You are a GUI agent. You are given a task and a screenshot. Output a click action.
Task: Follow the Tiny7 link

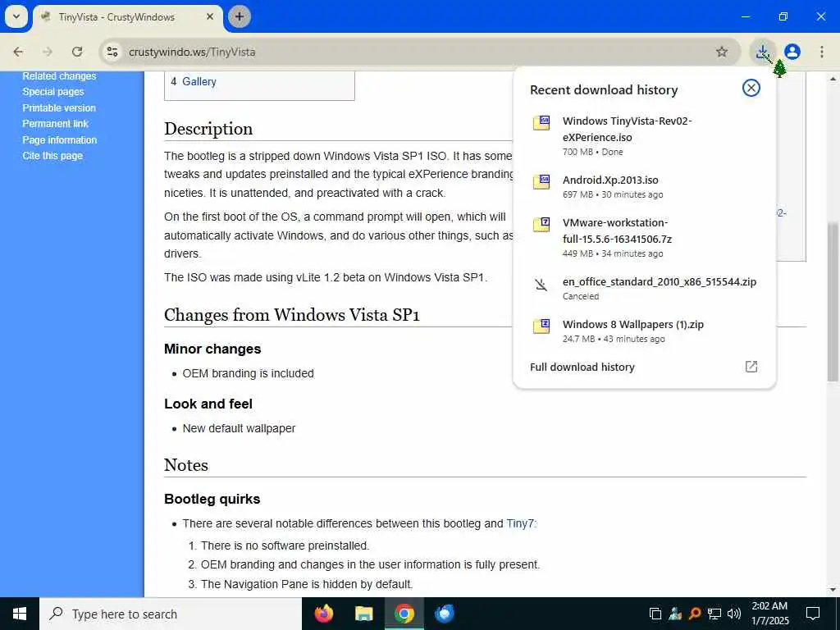click(520, 523)
